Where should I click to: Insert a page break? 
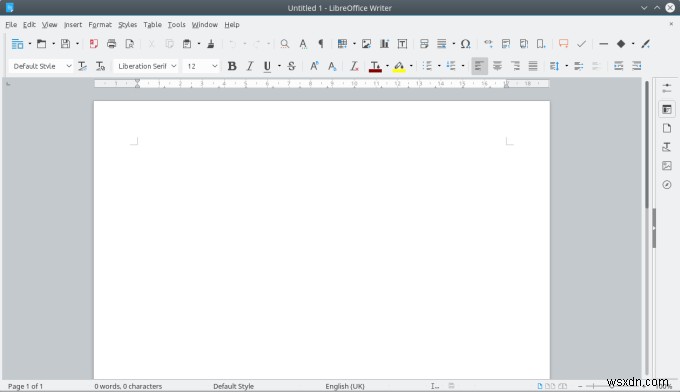pyautogui.click(x=424, y=44)
